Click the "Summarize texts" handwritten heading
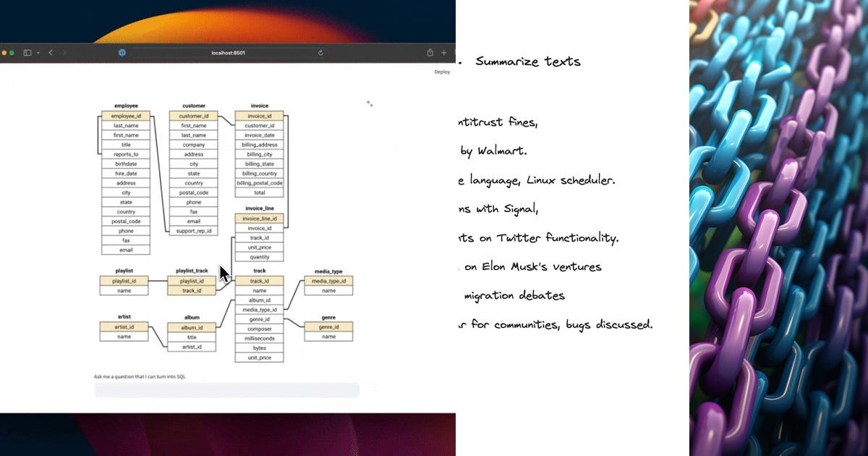Screen dimensions: 868x456 coord(528,62)
